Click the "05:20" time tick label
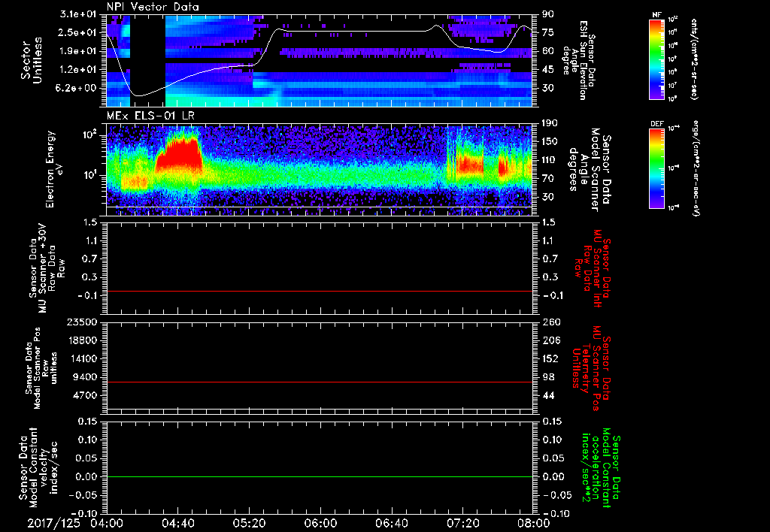Image resolution: width=770 pixels, height=532 pixels. point(249,523)
